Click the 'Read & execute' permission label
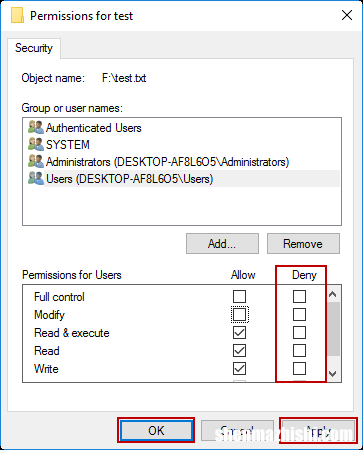 (72, 333)
